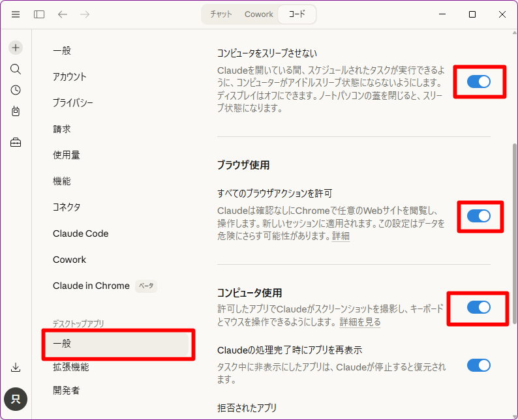Open the user avatar profile button
This screenshot has width=518, height=420.
pos(16,399)
